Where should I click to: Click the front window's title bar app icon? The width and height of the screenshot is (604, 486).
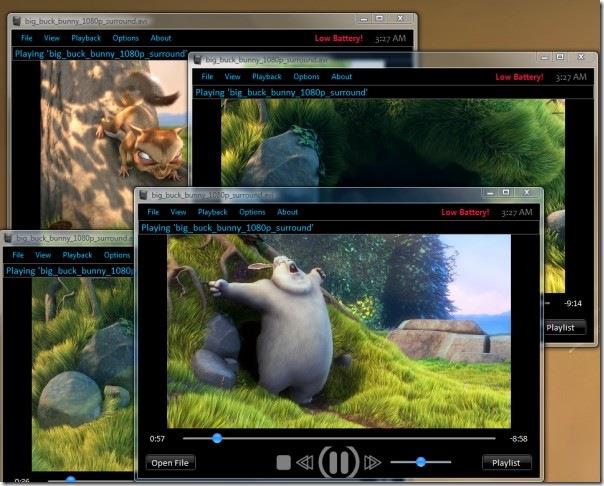click(143, 195)
